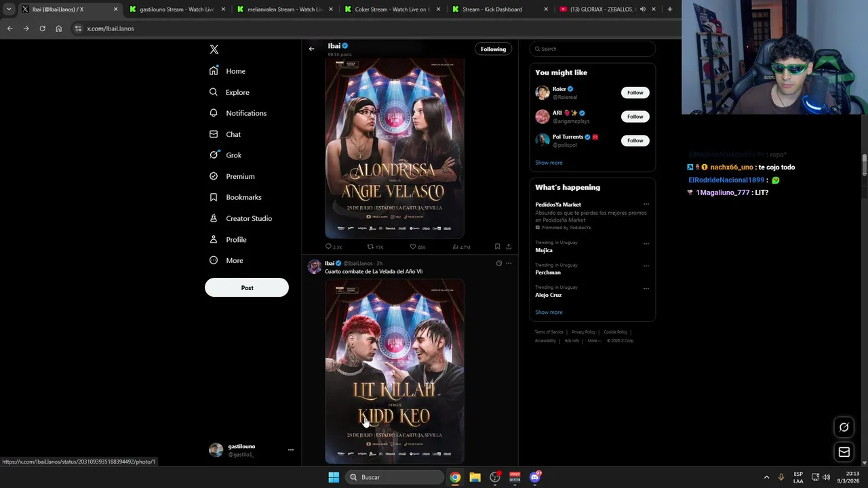Open options for the PedidosYa Market promotion

click(x=646, y=204)
